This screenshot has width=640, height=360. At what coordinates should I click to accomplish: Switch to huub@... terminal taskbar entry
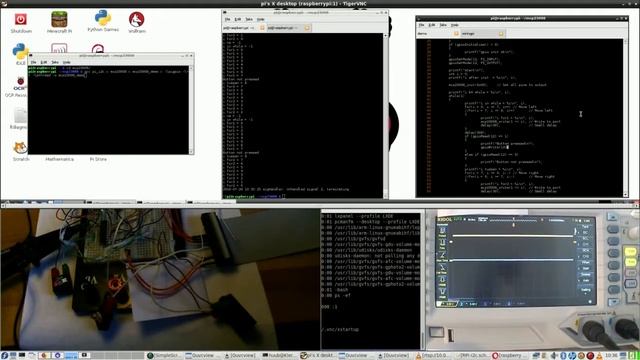[279, 356]
